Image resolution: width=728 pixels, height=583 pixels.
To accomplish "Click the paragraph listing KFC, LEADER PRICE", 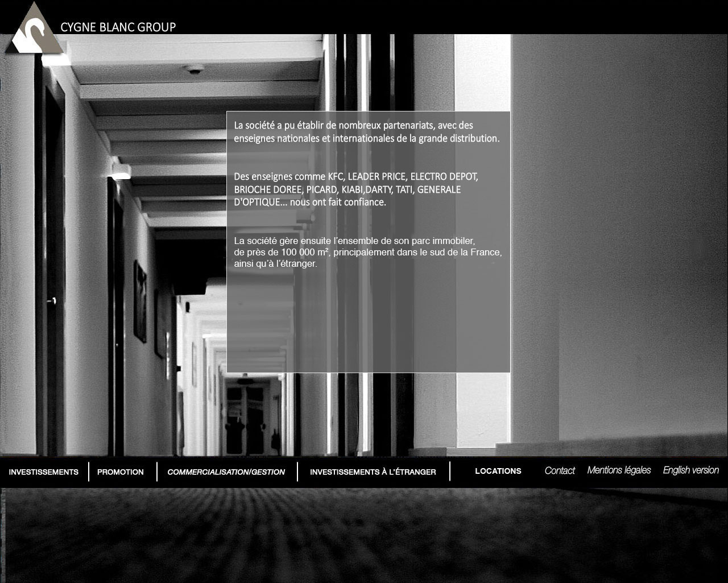I will (x=356, y=189).
